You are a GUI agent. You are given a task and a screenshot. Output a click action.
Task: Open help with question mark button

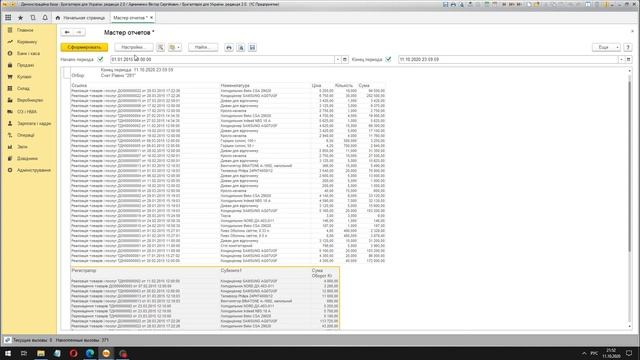[x=628, y=47]
